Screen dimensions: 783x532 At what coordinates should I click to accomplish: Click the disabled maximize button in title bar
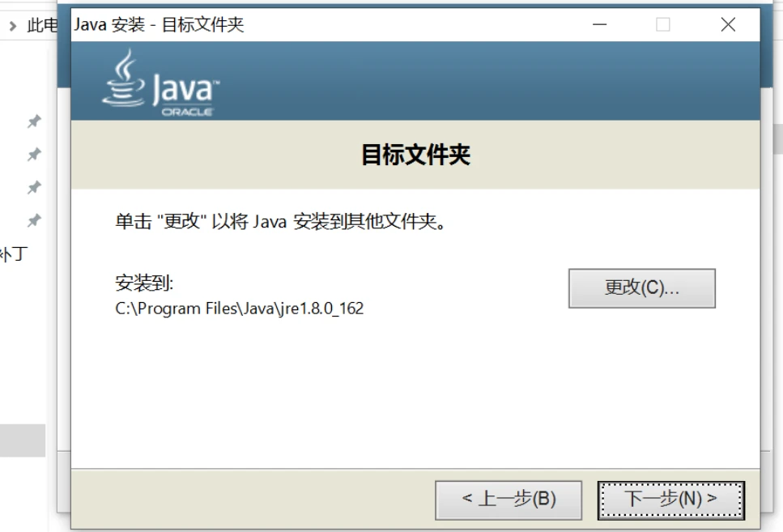coord(662,24)
